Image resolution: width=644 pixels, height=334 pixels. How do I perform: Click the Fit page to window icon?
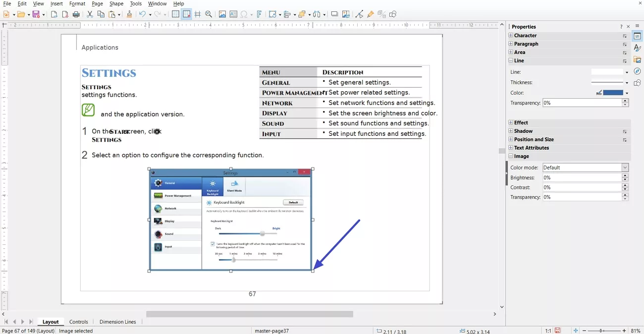point(576,331)
